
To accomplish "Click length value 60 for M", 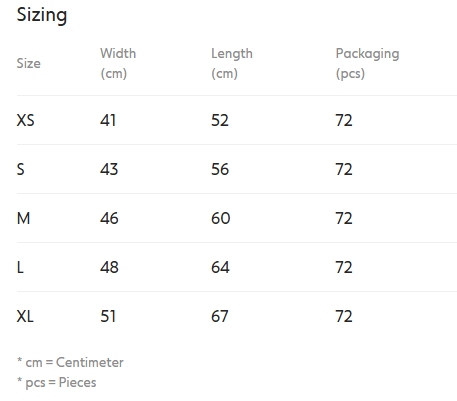I will point(221,218).
